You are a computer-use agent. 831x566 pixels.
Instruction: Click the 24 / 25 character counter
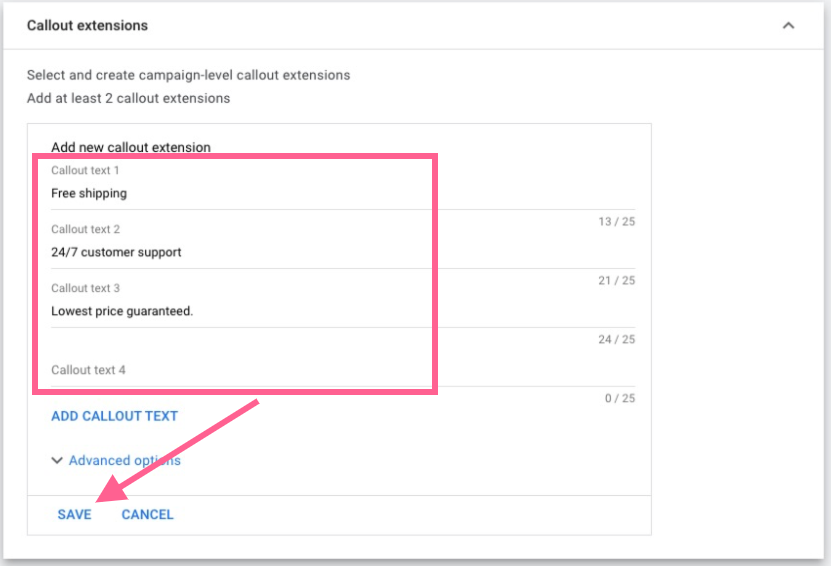coord(616,340)
